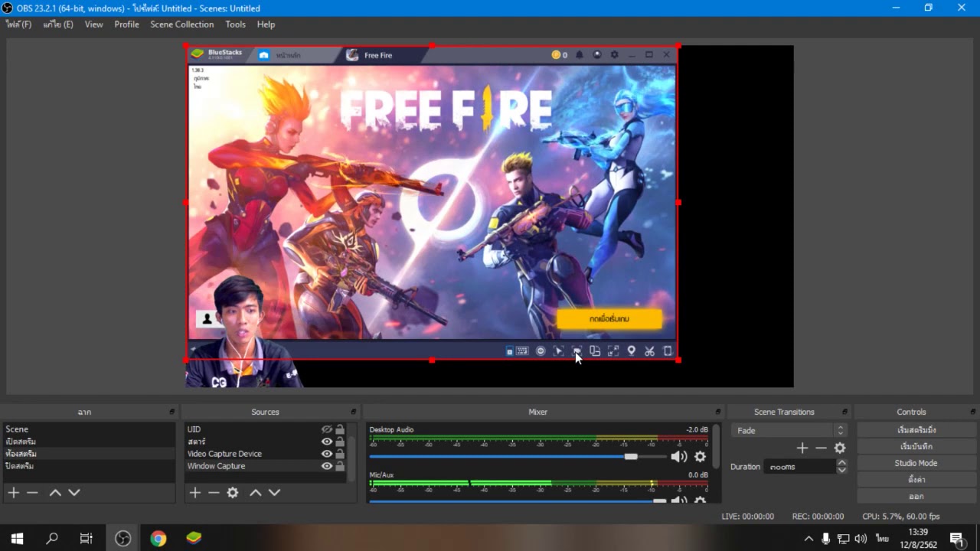Screen dimensions: 980x551
Task: Open transition properties gear icon
Action: (x=840, y=448)
